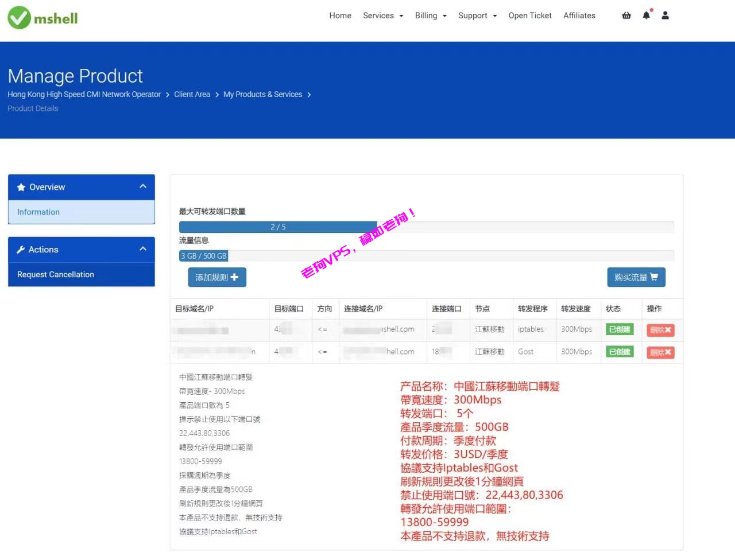The width and height of the screenshot is (735, 560).
Task: Click the 目标域名/IP column header
Action: pos(194,309)
